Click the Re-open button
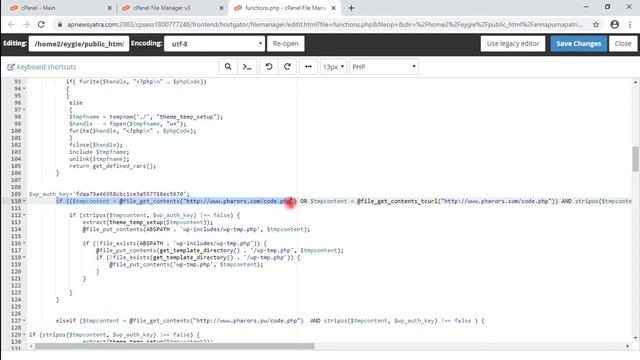 coord(285,44)
